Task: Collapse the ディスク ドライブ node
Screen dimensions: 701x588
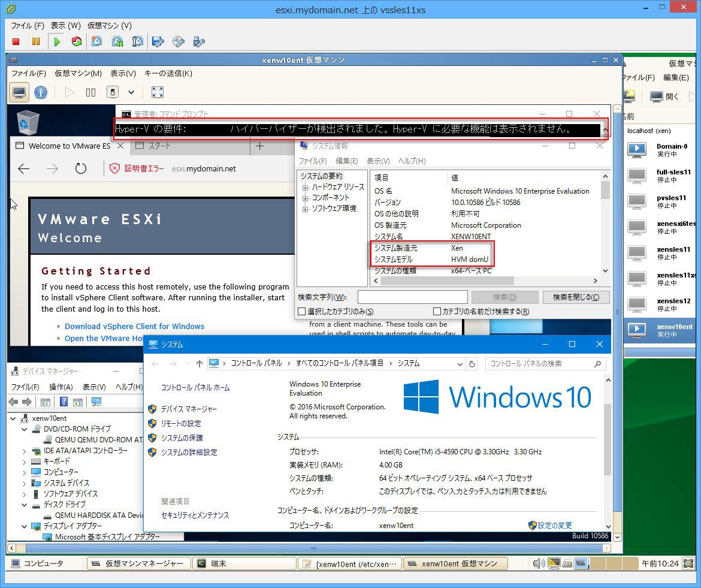Action: click(x=24, y=505)
